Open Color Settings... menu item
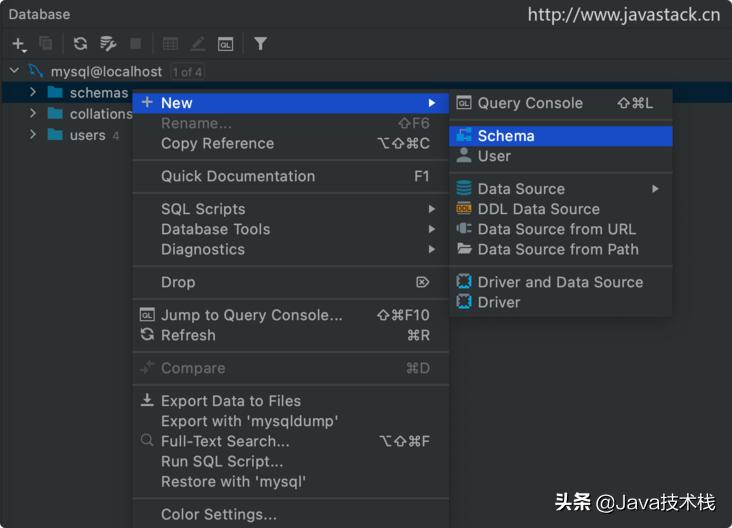This screenshot has width=732, height=528. [x=291, y=514]
